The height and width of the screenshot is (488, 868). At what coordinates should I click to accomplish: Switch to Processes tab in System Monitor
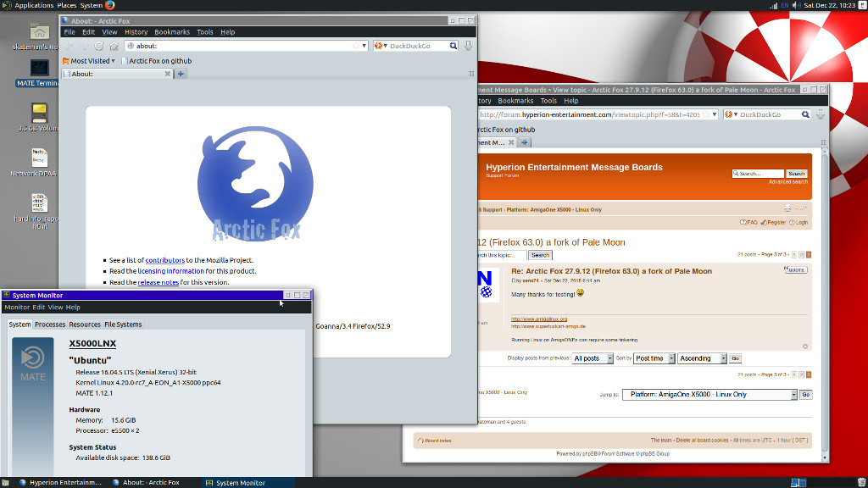50,324
